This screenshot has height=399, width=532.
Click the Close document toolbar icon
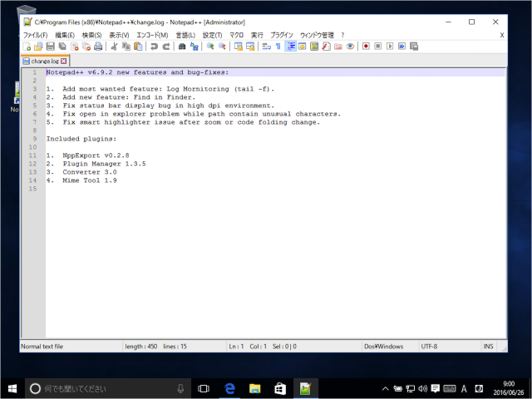coord(74,47)
